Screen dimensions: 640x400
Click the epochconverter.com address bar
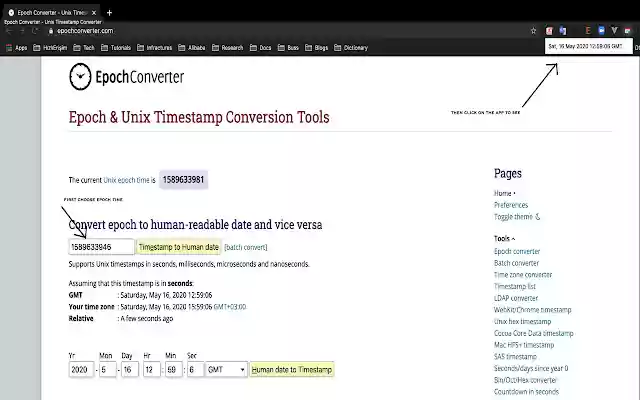[85, 31]
